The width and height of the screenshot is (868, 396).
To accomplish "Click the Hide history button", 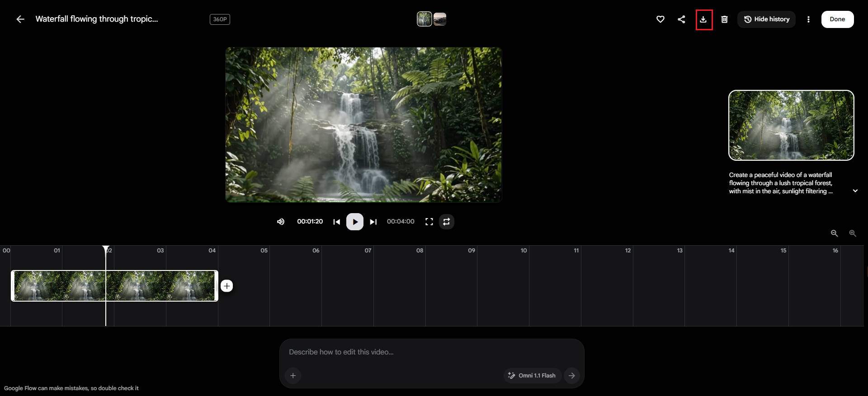I will [766, 19].
